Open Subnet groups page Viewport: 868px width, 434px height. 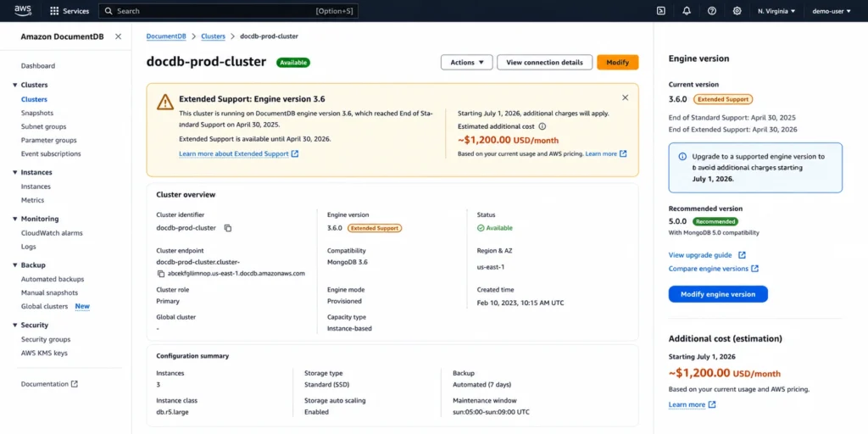(x=44, y=127)
